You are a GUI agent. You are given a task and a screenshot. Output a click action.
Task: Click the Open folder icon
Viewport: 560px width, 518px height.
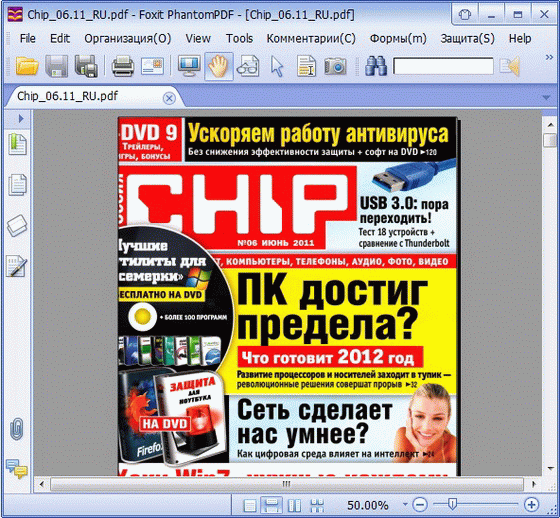click(27, 66)
